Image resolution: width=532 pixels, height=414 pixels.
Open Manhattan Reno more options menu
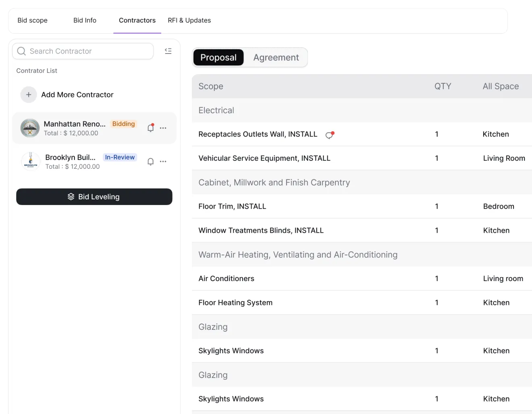(x=163, y=128)
